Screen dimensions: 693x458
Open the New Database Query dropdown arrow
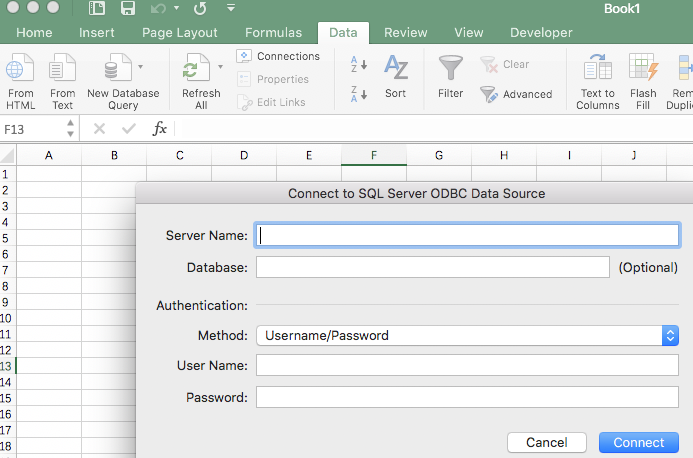[141, 68]
